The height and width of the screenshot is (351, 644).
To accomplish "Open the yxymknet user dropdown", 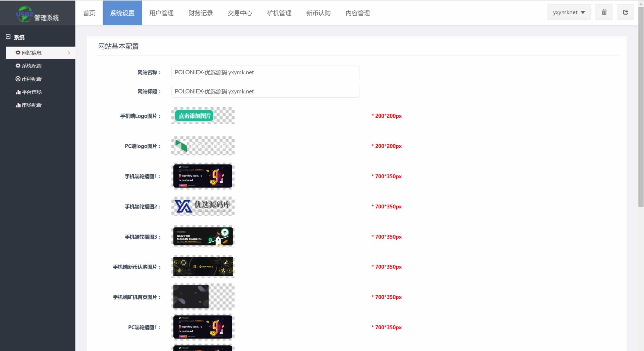I will (x=569, y=12).
